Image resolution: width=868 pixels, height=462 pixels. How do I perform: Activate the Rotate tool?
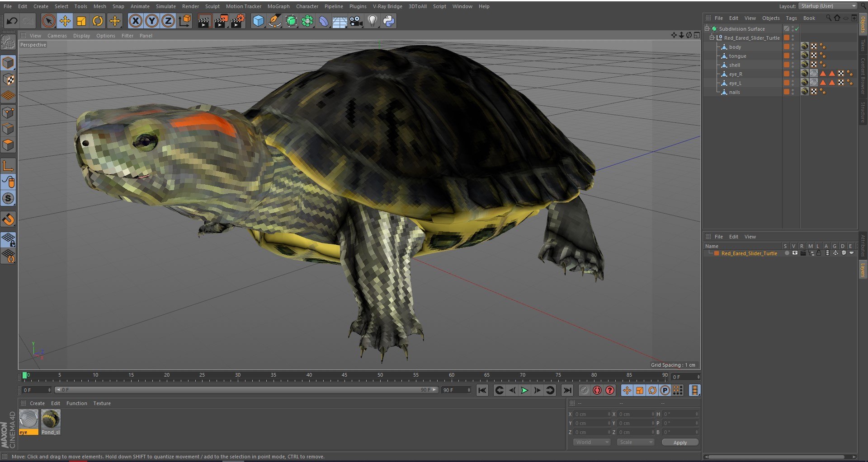coord(98,21)
